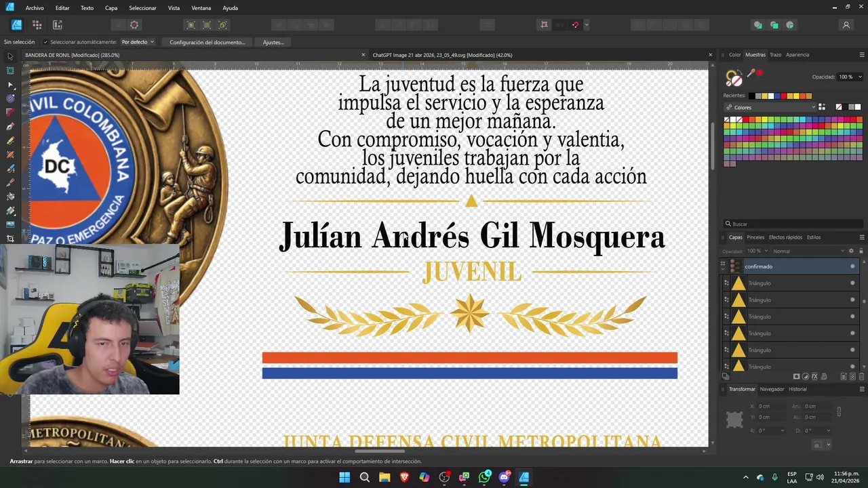The width and height of the screenshot is (868, 488).
Task: Open the Por defecto dropdown
Action: [138, 42]
